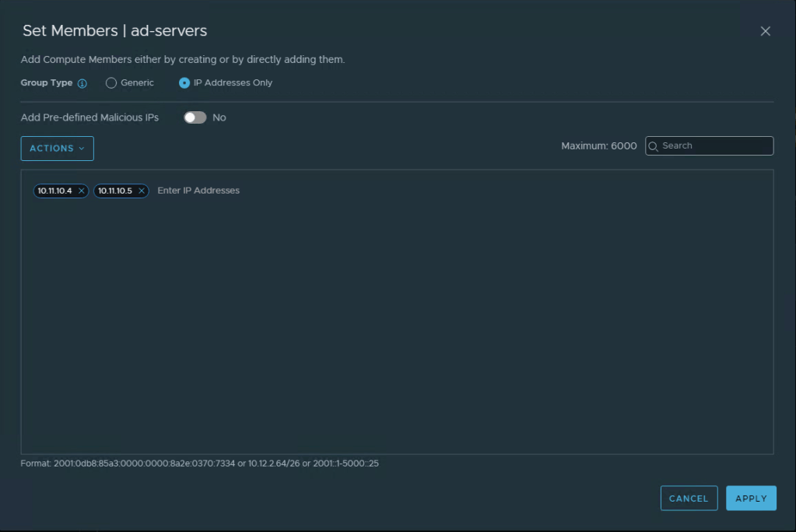Image resolution: width=796 pixels, height=532 pixels.
Task: Toggle Add Pre-defined Malicious IPs switch
Action: pyautogui.click(x=195, y=117)
